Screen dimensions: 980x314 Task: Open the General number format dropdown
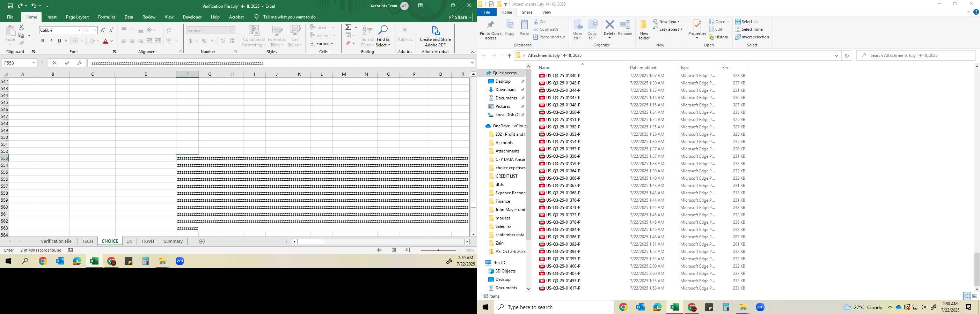click(233, 30)
